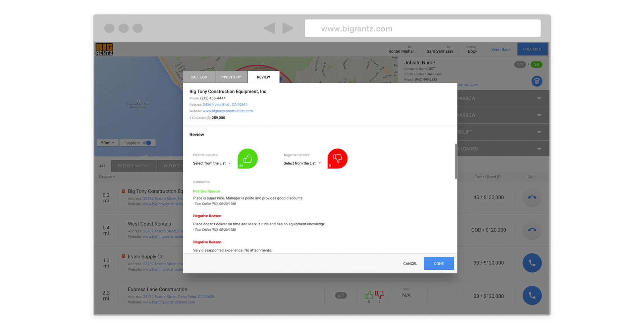Click the browser URL bar www.bigrentz.com

tap(423, 29)
